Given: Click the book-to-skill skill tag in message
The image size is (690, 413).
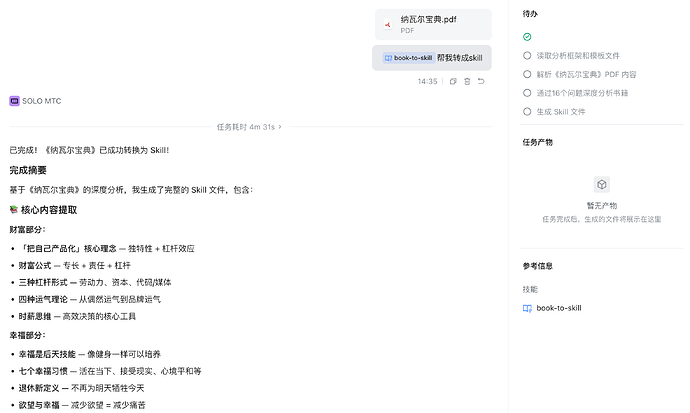Looking at the screenshot, I should (409, 58).
